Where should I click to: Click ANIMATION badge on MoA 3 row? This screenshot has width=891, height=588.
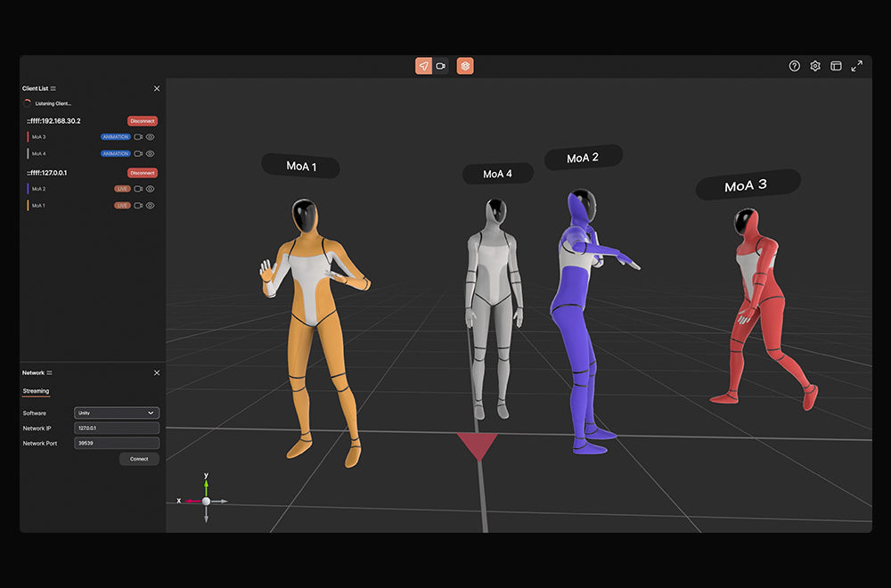(115, 137)
